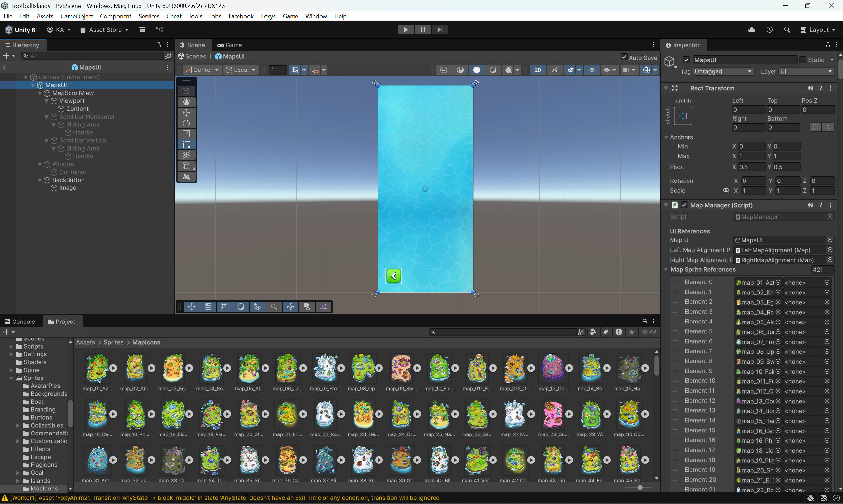Open the Layout dropdown
This screenshot has width=843, height=504.
pyautogui.click(x=818, y=30)
